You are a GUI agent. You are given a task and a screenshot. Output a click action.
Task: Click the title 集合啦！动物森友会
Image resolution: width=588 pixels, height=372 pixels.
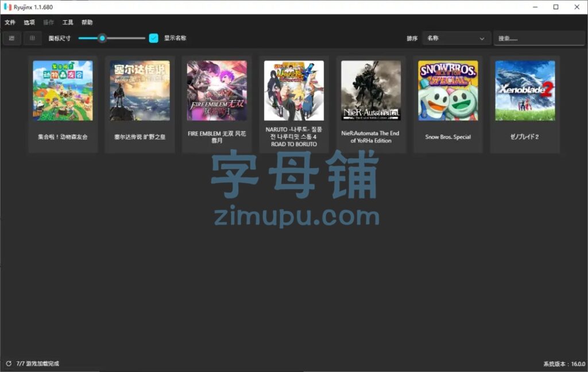[63, 137]
